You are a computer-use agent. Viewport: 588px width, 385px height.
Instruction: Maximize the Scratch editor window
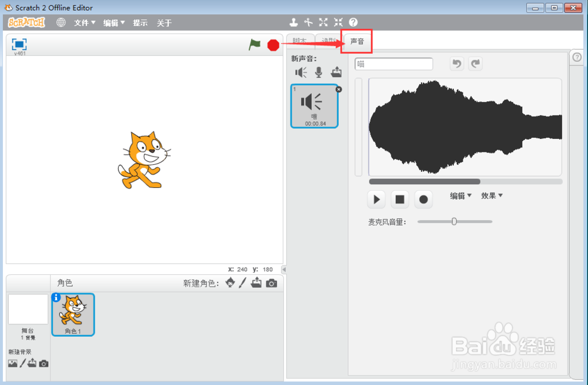tap(554, 8)
